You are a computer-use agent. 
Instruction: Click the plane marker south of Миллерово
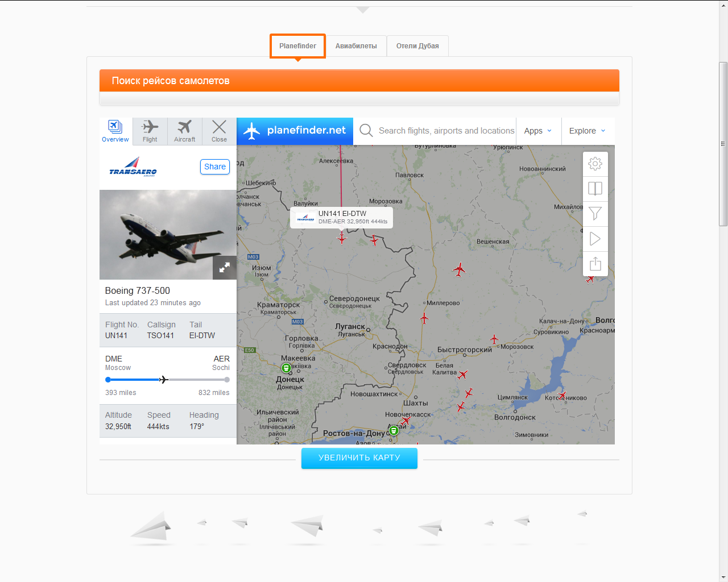tap(424, 318)
